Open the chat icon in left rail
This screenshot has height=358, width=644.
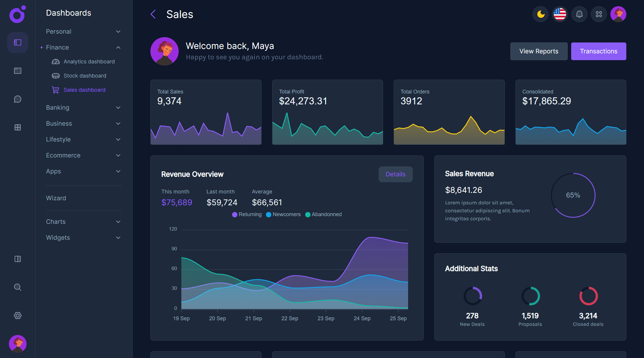[17, 99]
